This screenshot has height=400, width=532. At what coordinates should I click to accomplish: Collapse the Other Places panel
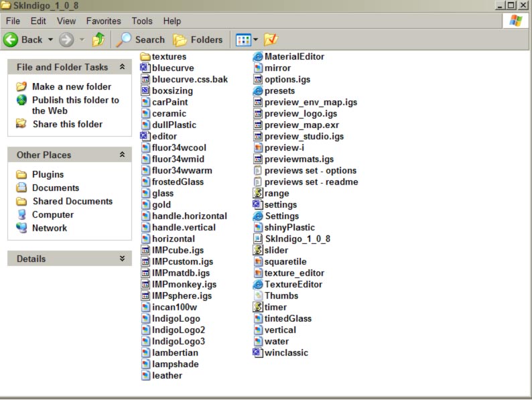(x=122, y=155)
